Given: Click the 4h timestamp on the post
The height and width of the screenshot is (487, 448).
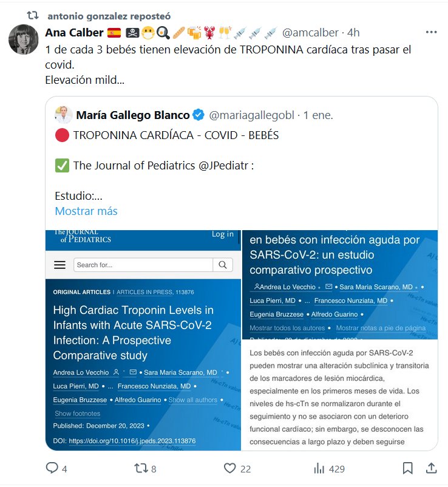Looking at the screenshot, I should pos(353,32).
